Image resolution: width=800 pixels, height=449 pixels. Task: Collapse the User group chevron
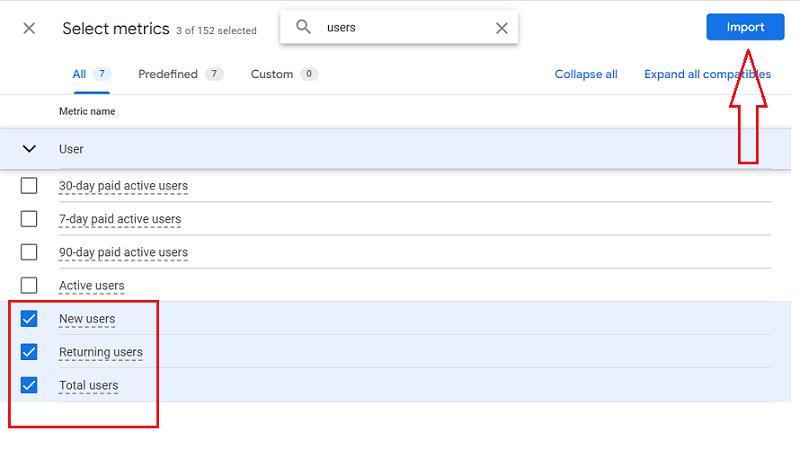point(29,149)
